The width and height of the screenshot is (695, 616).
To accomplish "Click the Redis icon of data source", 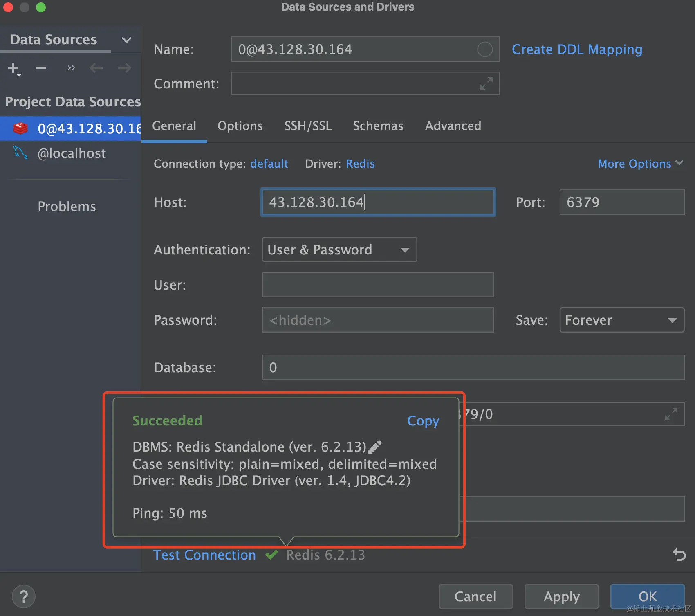I will 20,128.
